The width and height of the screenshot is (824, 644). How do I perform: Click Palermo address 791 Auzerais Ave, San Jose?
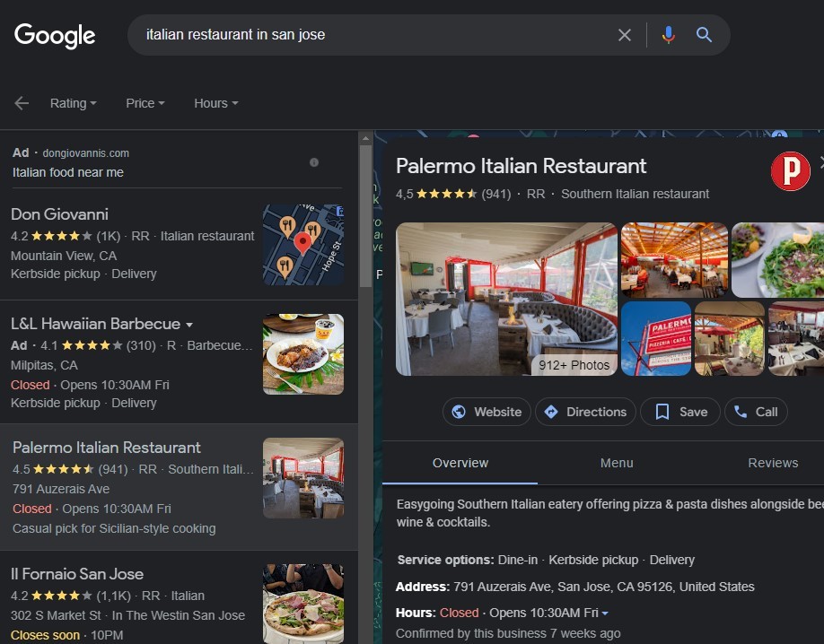pyautogui.click(x=604, y=587)
